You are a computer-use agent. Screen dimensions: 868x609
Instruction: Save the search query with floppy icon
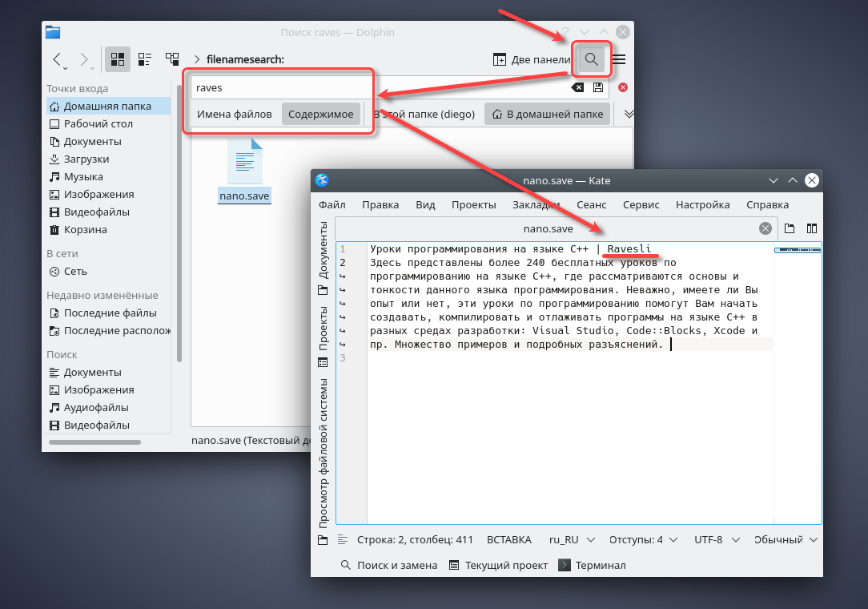point(597,87)
